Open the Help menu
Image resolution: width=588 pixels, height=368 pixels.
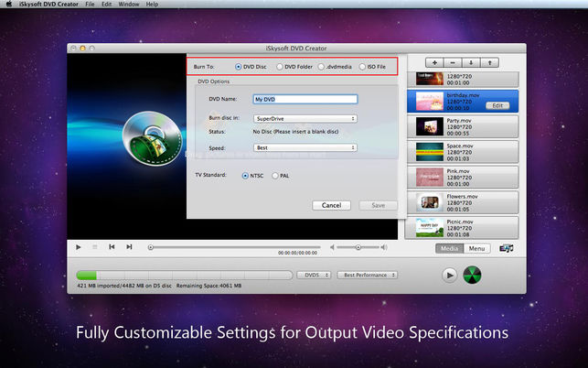click(152, 5)
